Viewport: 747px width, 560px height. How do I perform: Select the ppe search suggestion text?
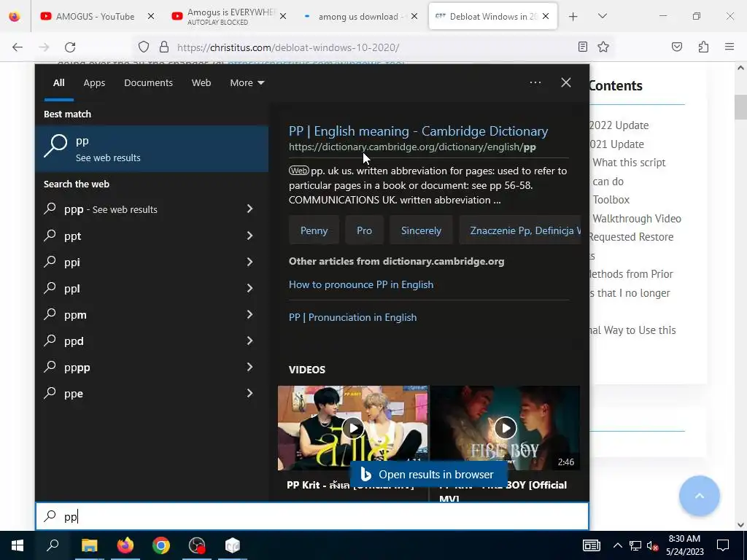click(74, 394)
